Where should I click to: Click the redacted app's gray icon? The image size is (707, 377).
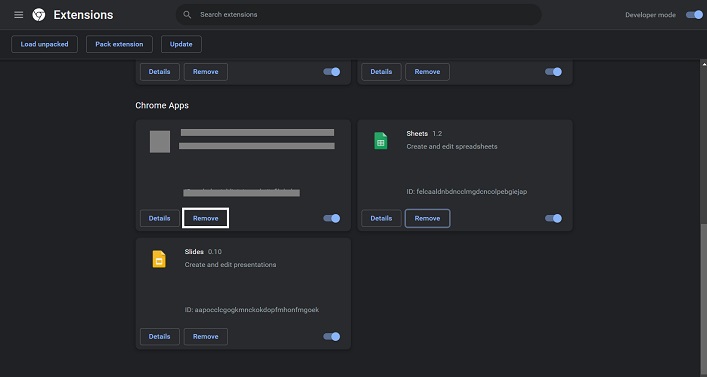pyautogui.click(x=160, y=142)
